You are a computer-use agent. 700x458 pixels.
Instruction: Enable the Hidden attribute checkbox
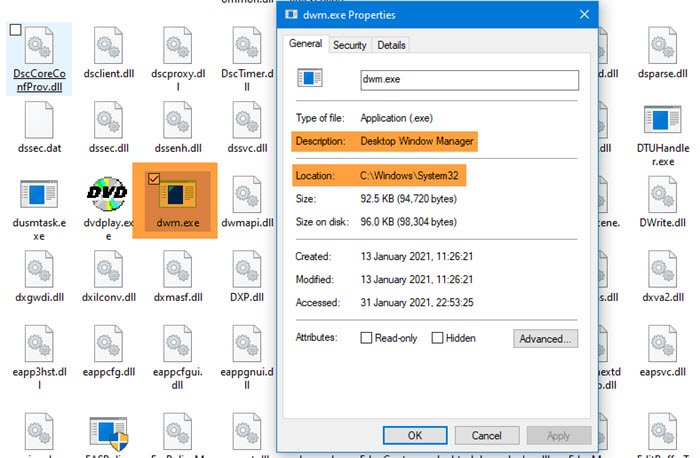pos(437,338)
